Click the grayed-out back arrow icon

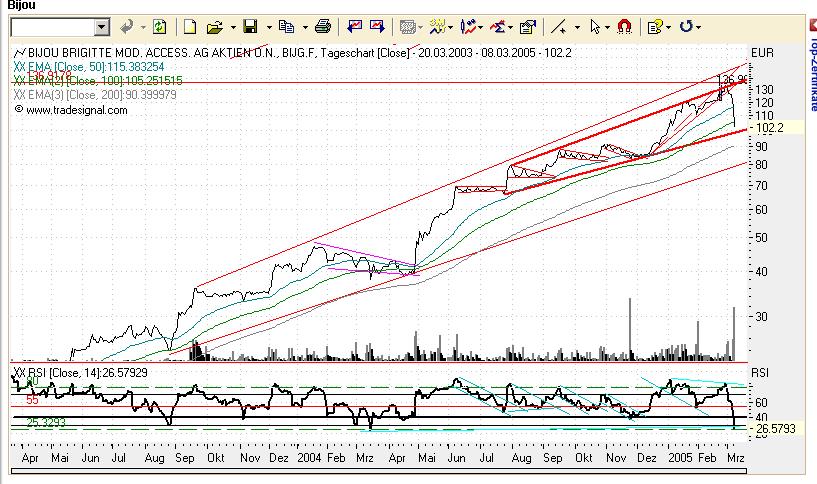point(126,27)
